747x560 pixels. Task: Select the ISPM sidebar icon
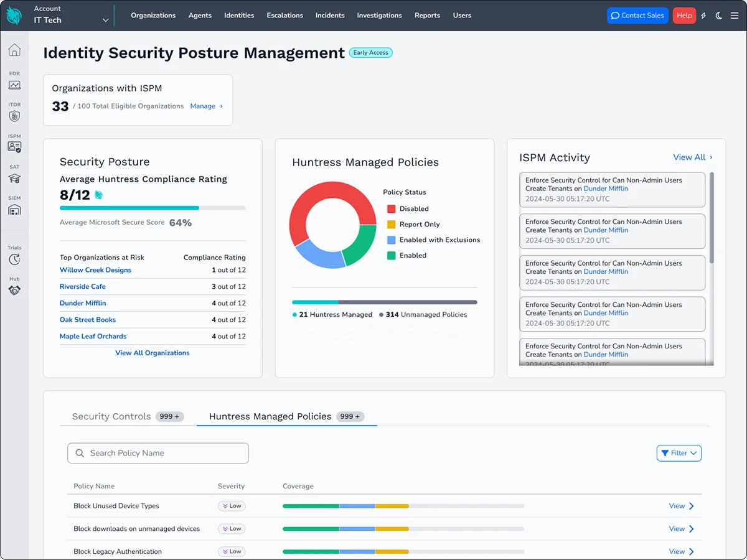coord(14,147)
